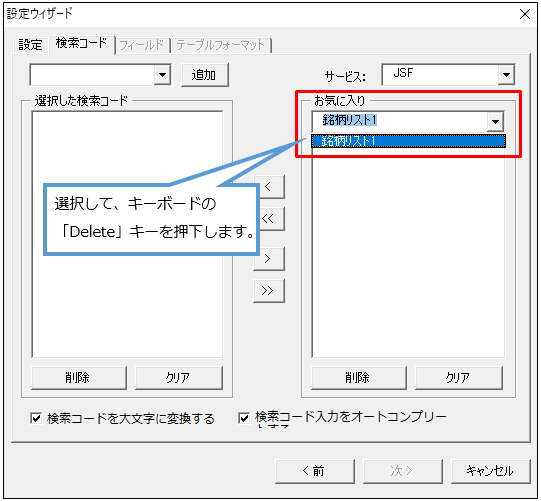Screen dimensions: 541x501
Task: Go back with the < 前 button
Action: (x=315, y=471)
